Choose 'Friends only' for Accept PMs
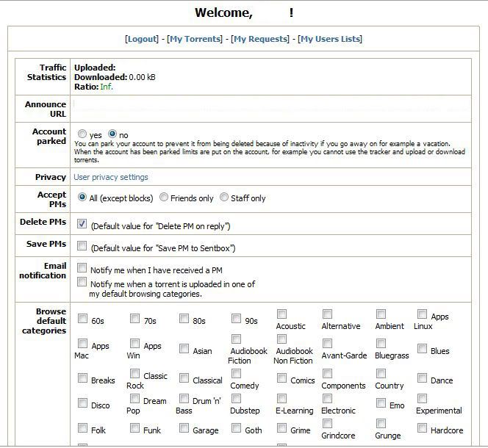 [x=164, y=198]
